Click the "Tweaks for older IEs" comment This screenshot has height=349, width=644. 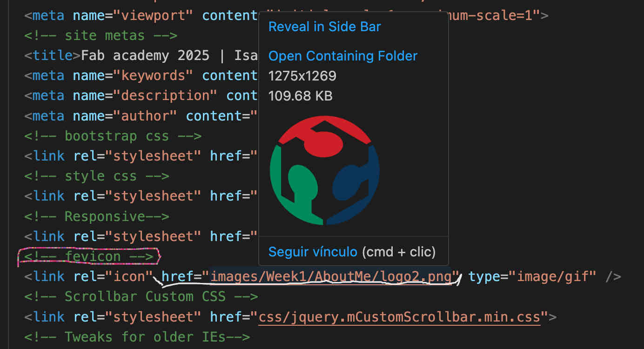pyautogui.click(x=137, y=337)
